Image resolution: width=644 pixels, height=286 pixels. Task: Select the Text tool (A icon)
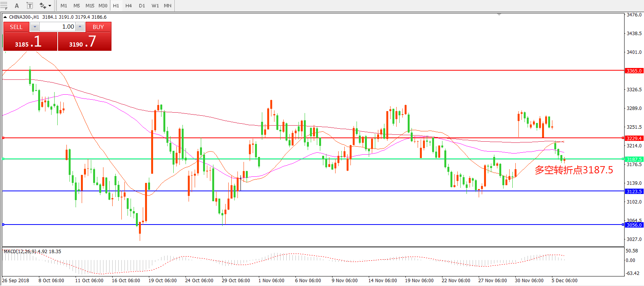pyautogui.click(x=17, y=6)
